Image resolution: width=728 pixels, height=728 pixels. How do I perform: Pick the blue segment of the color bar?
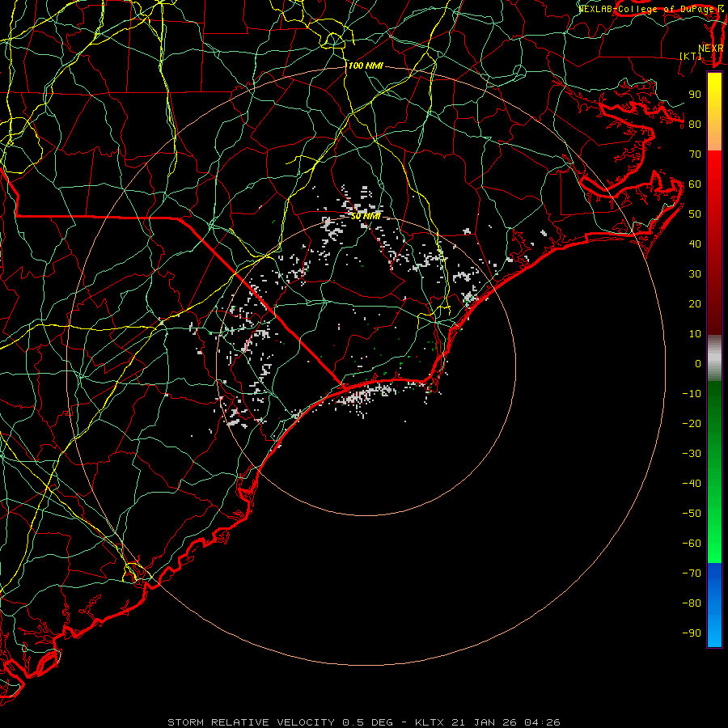pos(714,605)
